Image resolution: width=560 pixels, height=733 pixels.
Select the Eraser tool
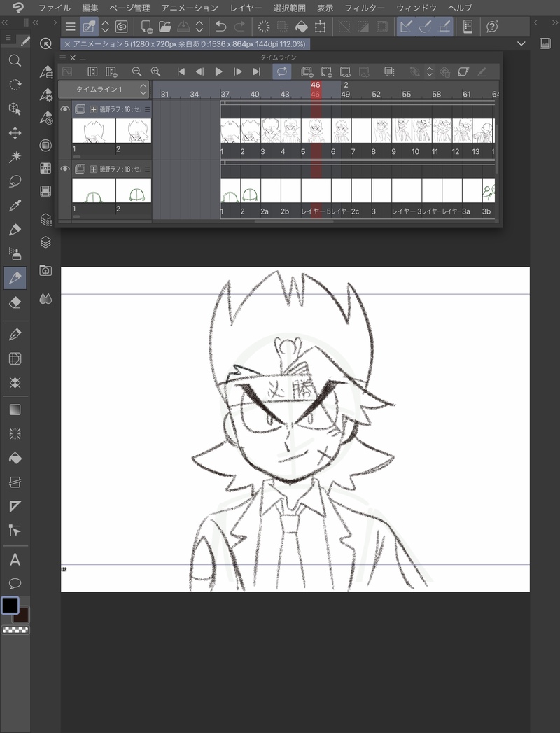pos(15,302)
